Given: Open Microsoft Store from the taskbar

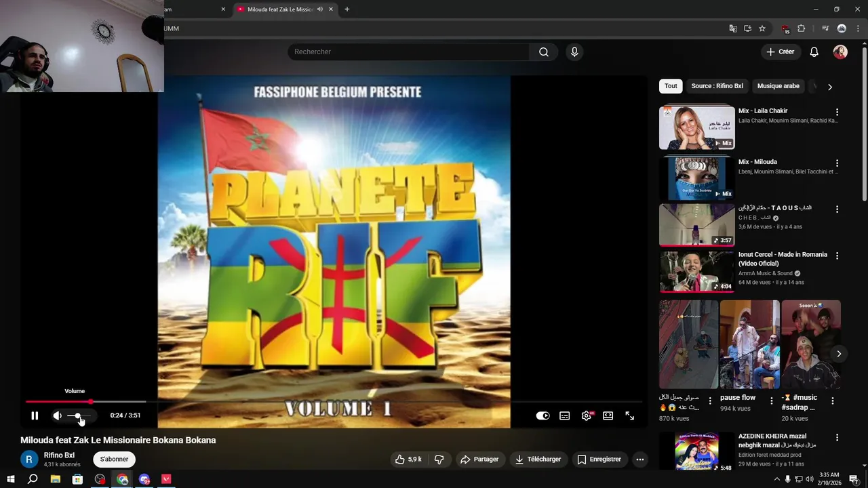Looking at the screenshot, I should point(78,479).
